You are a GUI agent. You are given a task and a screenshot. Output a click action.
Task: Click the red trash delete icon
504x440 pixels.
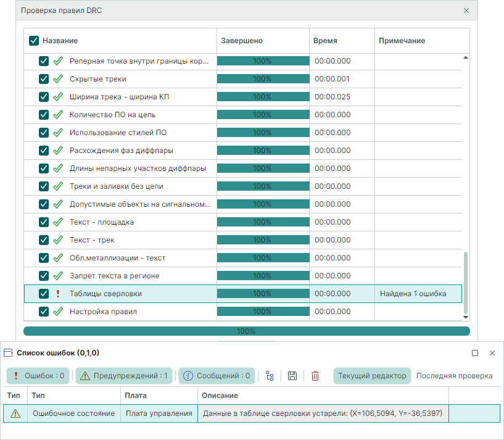click(315, 376)
